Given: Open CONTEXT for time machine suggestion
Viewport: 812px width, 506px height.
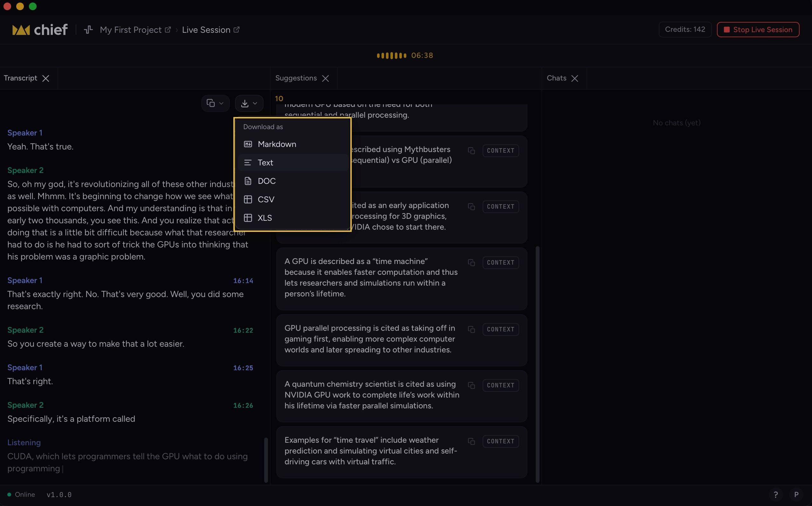Looking at the screenshot, I should [500, 262].
